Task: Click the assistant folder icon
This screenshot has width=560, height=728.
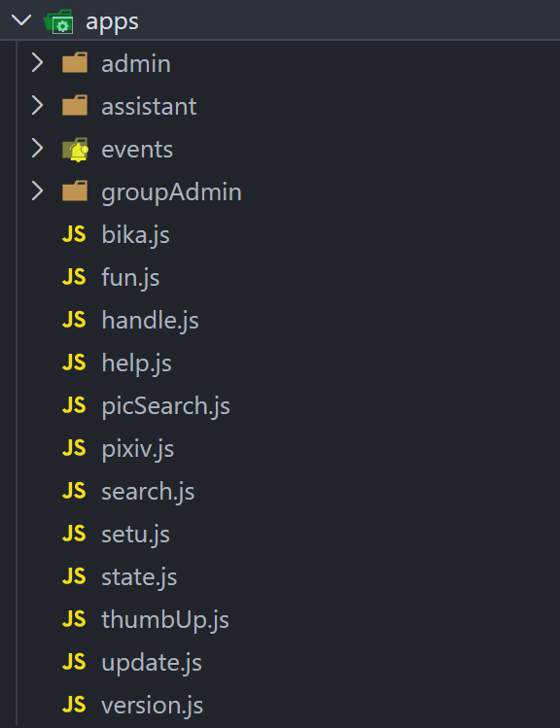Action: [75, 105]
